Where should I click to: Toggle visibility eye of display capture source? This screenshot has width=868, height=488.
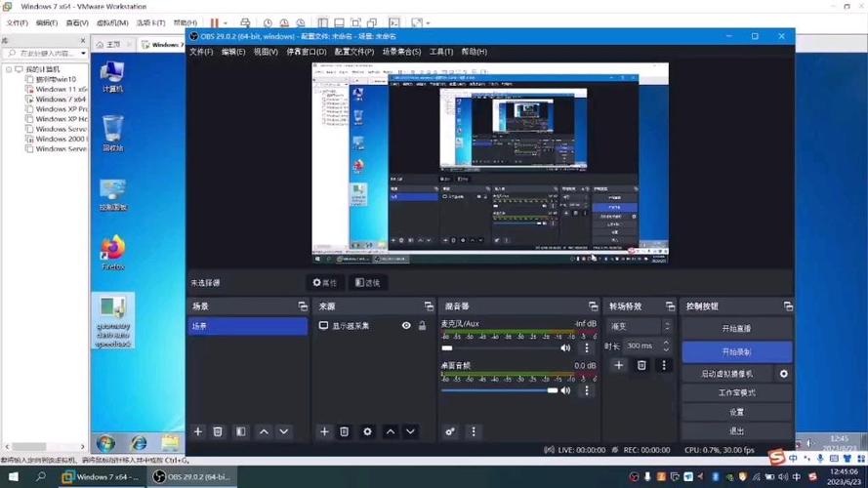point(406,326)
